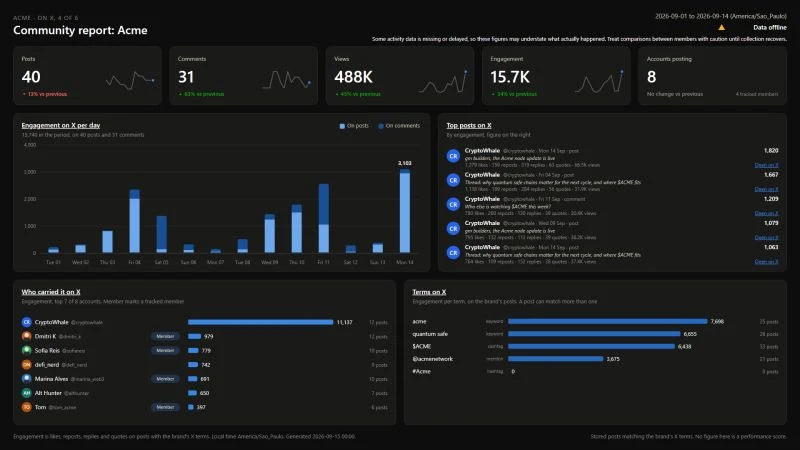Image resolution: width=800 pixels, height=450 pixels.
Task: Click the On comments legend swatch
Action: [x=381, y=126]
